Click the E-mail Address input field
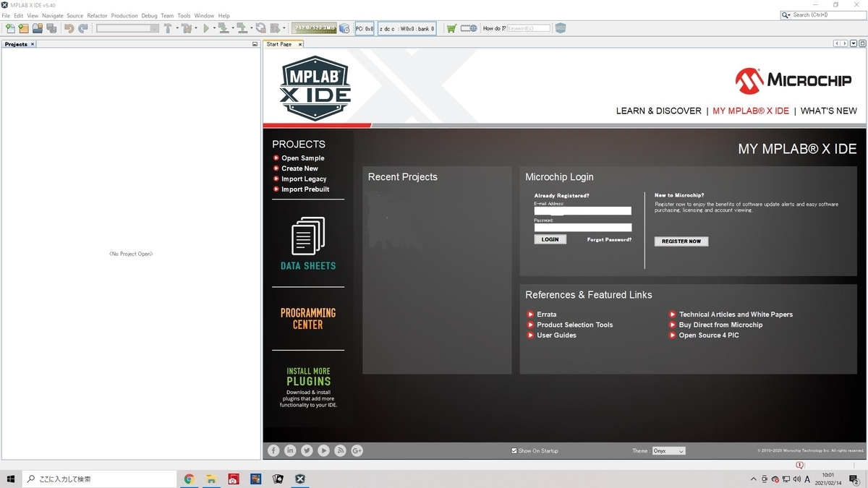 (583, 211)
